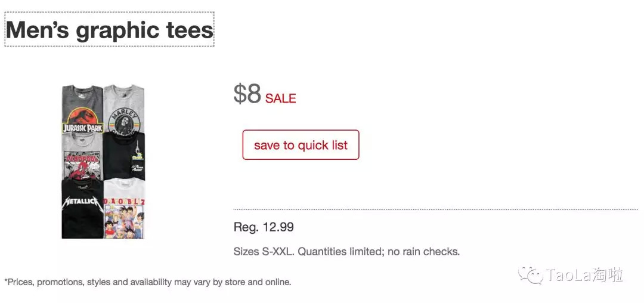
Task: Open the Deadpool comic t-shirt picture
Action: [x=82, y=156]
